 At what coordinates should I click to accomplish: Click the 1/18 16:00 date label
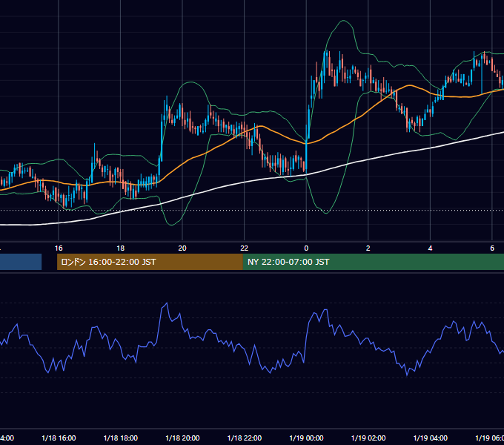tap(59, 438)
